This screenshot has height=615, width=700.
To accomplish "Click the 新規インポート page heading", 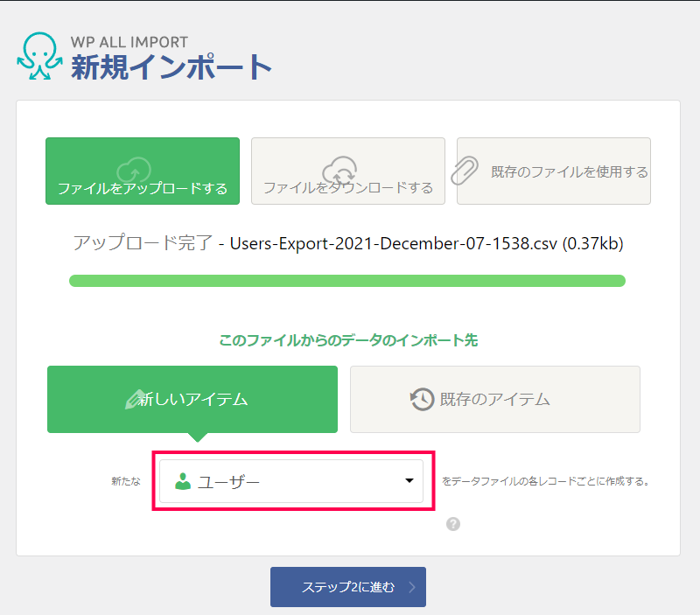I will (x=171, y=67).
